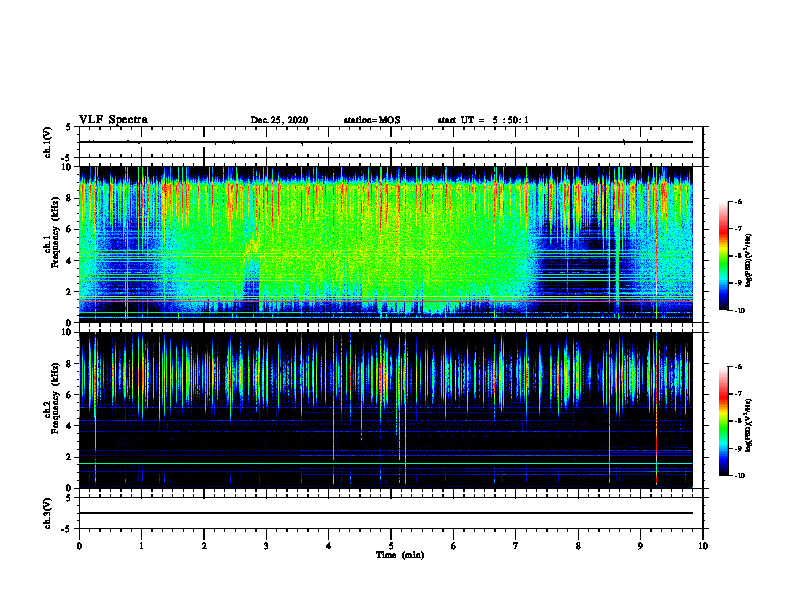
Task: Click the ch.1 "Frequency (kHz)" axis label
Action: (56, 233)
